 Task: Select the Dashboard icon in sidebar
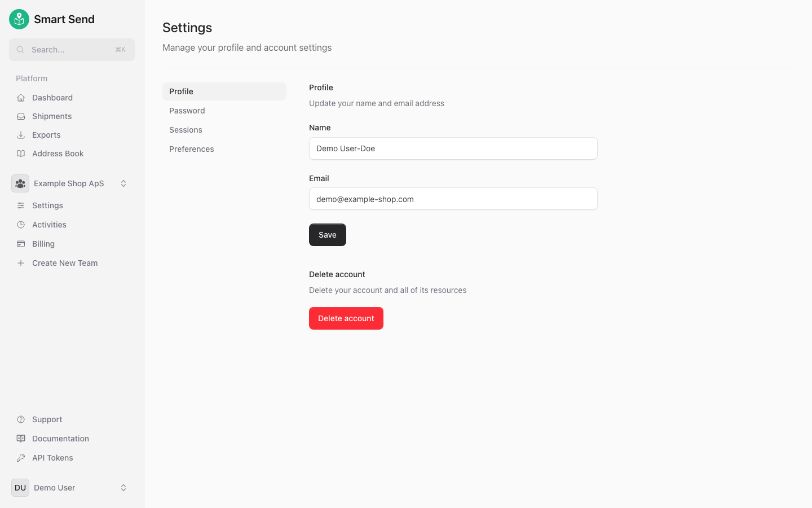click(x=20, y=97)
